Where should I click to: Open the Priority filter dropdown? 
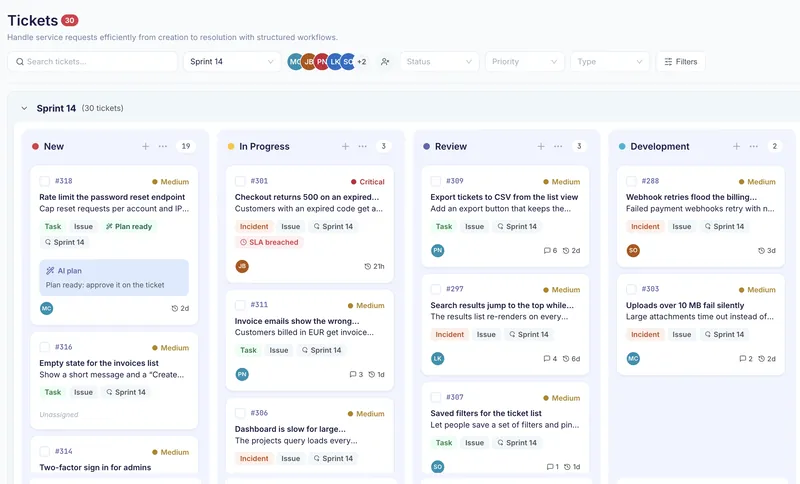click(x=524, y=62)
